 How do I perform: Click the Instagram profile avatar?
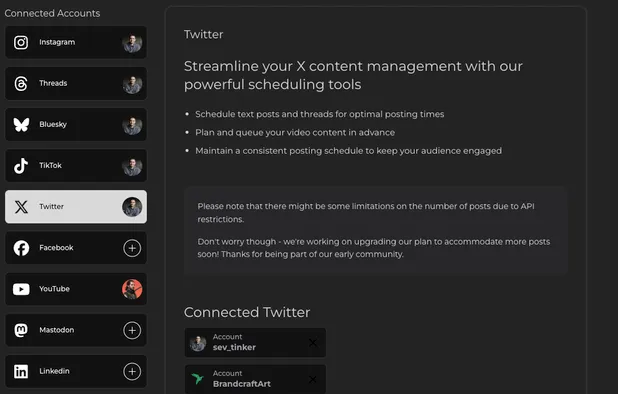coord(132,43)
